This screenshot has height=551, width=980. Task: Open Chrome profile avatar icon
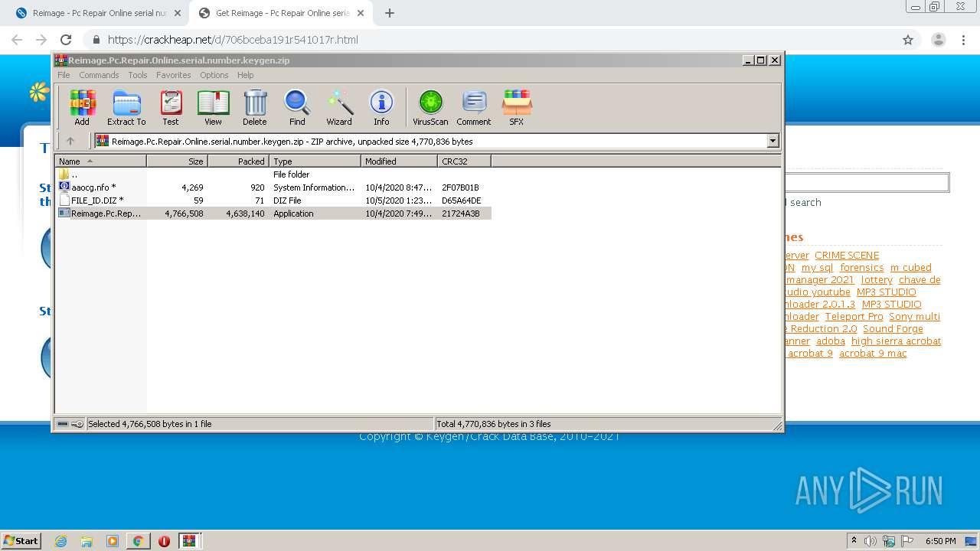pos(938,40)
